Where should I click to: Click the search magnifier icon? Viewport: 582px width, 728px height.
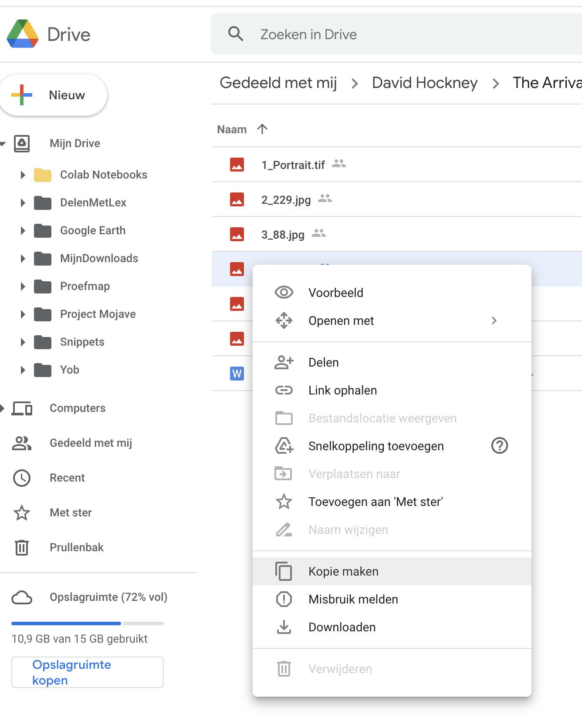[236, 34]
